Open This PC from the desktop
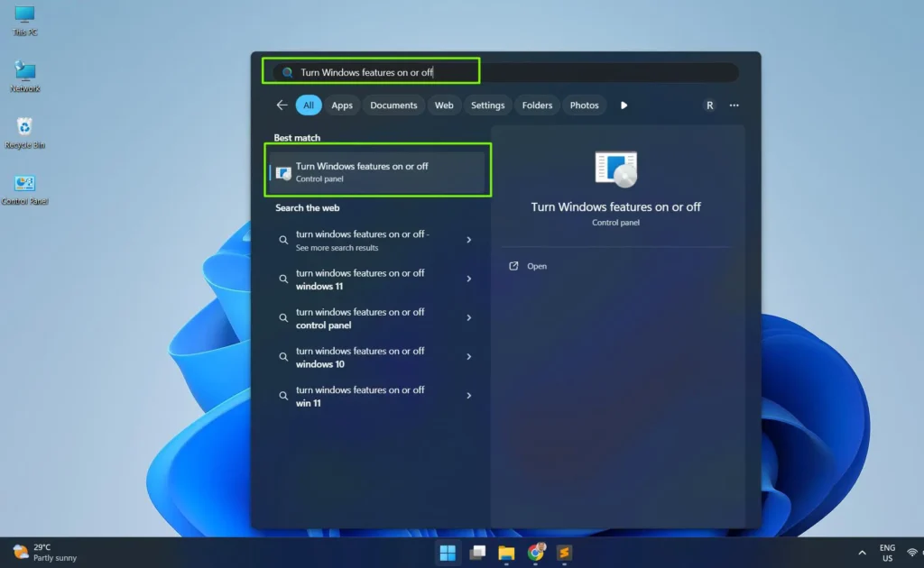Viewport: 924px width, 568px height. coord(24,20)
